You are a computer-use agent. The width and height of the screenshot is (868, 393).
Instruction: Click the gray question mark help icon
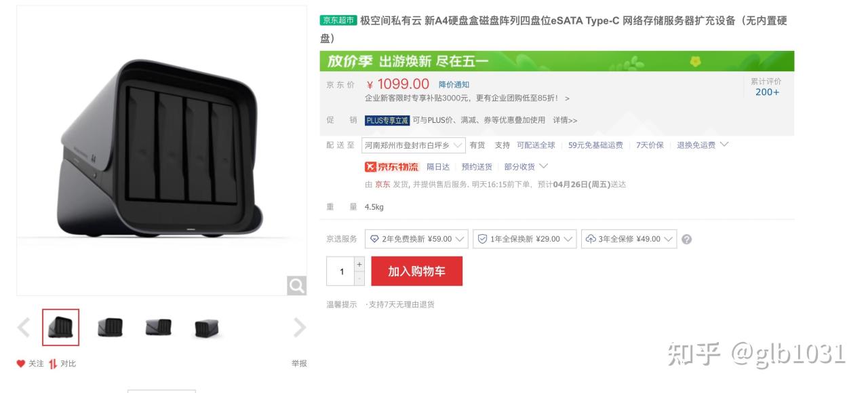coord(686,239)
